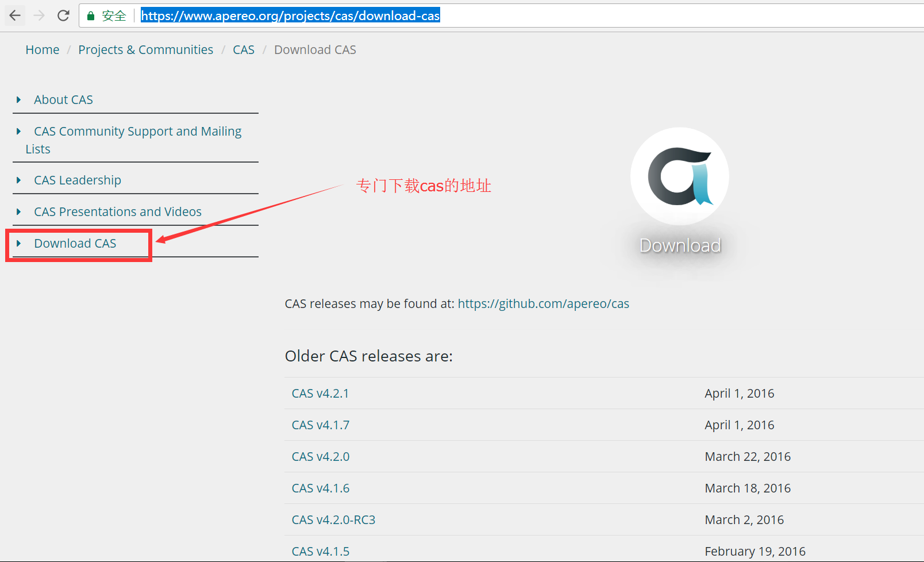Screen dimensions: 924x562
Task: Open CAS Community Support and Mailing Lists
Action: [133, 140]
